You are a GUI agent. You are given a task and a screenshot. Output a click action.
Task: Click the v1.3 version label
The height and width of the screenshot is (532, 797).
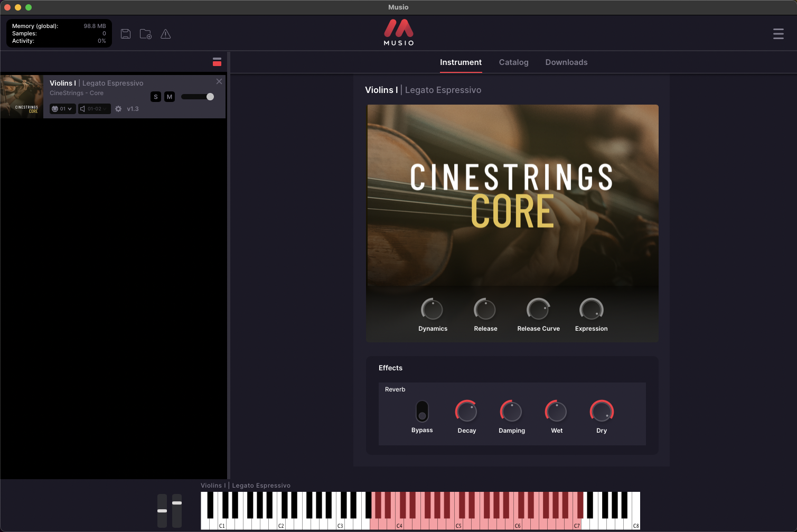[x=133, y=109]
